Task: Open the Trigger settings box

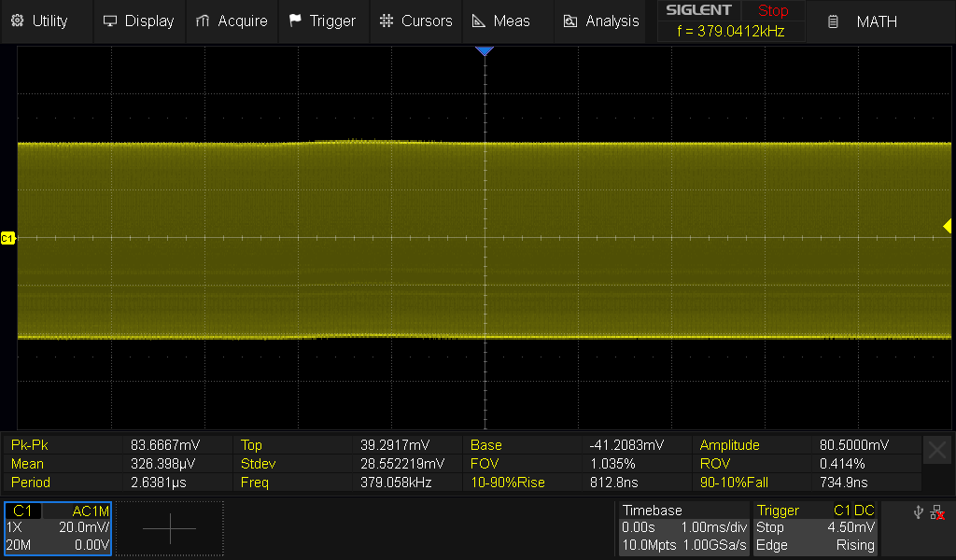Action: pyautogui.click(x=816, y=528)
